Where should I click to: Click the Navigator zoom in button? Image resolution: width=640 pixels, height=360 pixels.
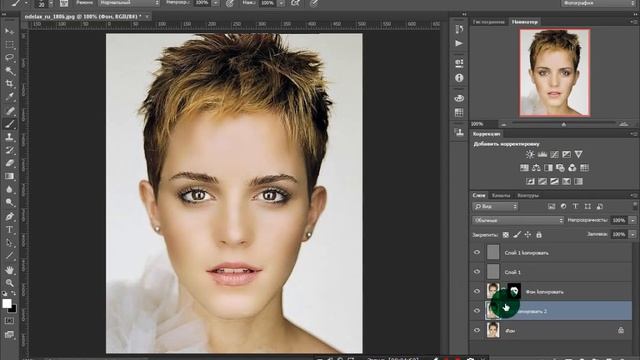(x=624, y=124)
